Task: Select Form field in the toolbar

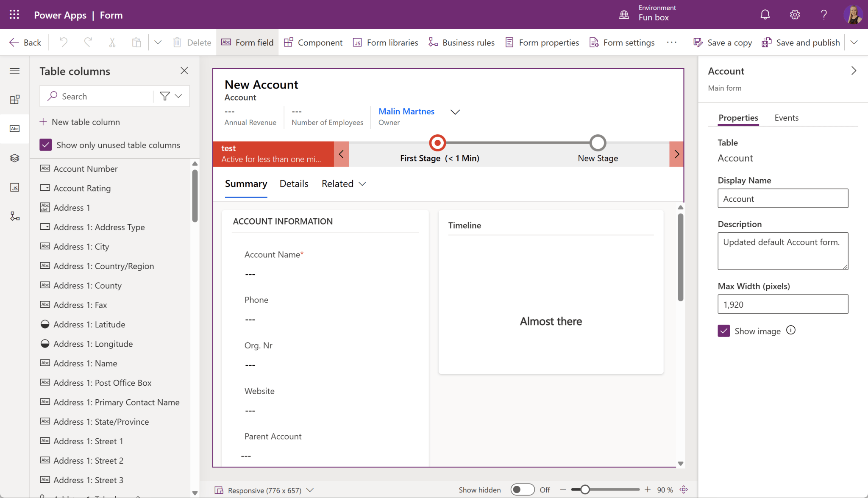Action: (247, 42)
